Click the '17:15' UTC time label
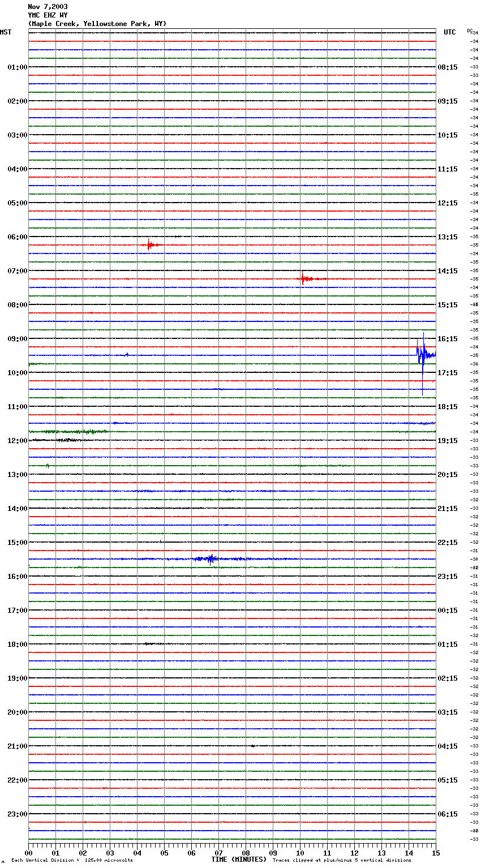481x868 pixels. [x=448, y=373]
